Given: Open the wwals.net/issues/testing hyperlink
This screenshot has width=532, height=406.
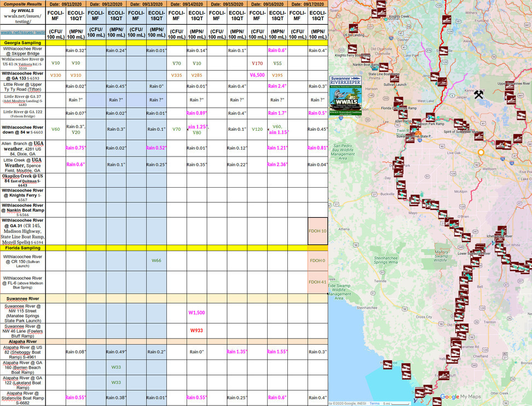Looking at the screenshot, I should click(x=23, y=32).
